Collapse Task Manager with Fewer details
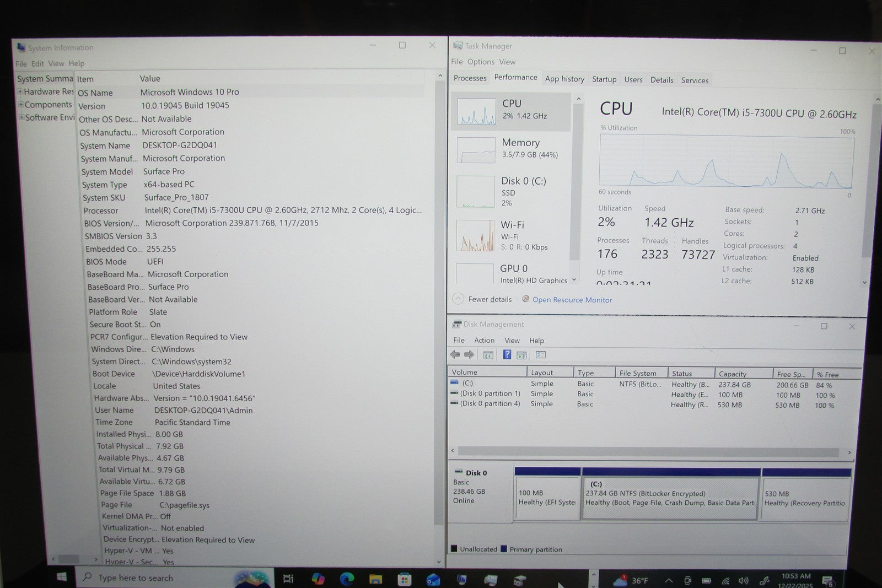 [x=483, y=299]
